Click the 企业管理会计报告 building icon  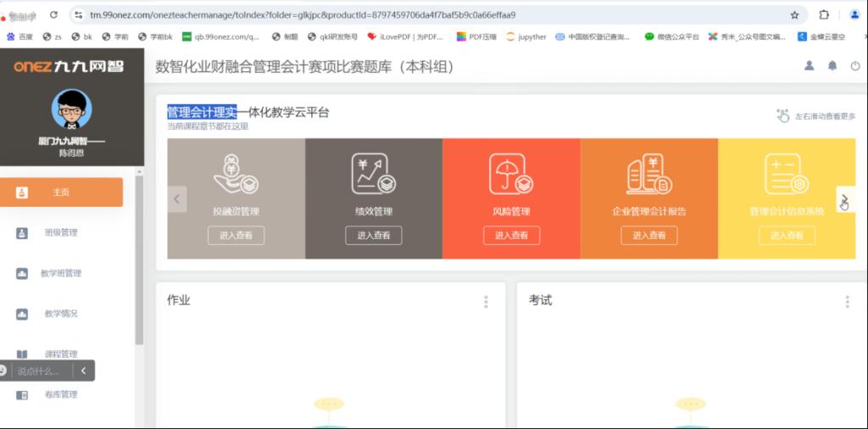tap(648, 175)
